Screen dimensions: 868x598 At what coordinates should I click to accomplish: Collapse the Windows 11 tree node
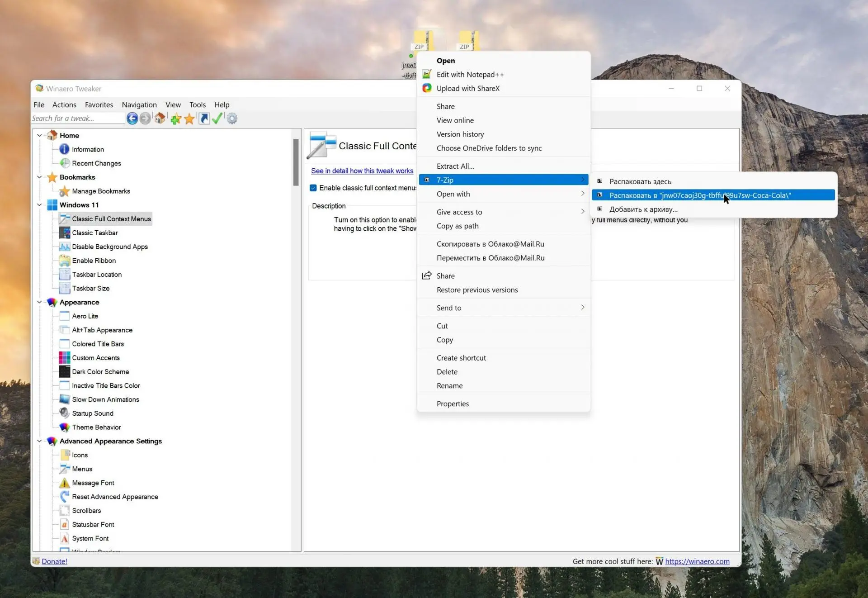click(x=39, y=205)
